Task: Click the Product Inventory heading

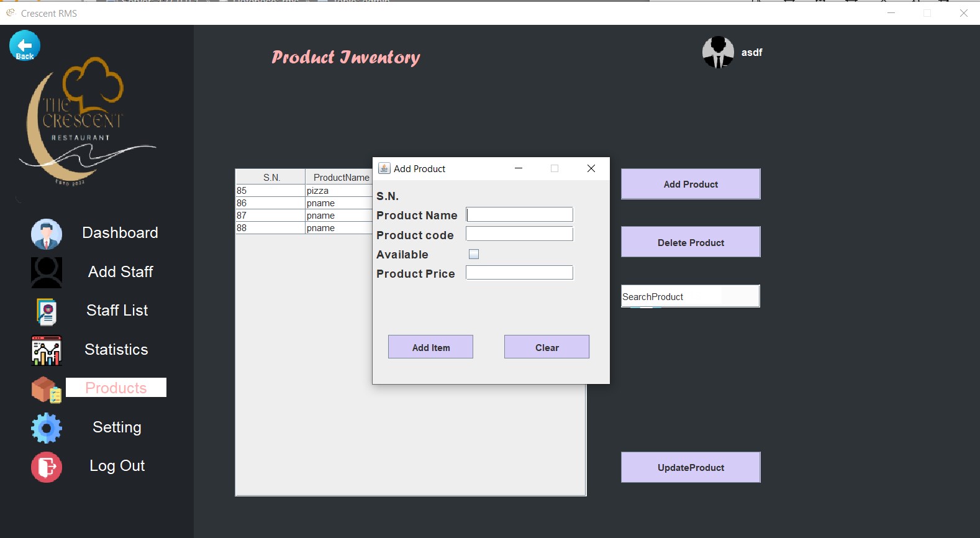Action: point(346,57)
